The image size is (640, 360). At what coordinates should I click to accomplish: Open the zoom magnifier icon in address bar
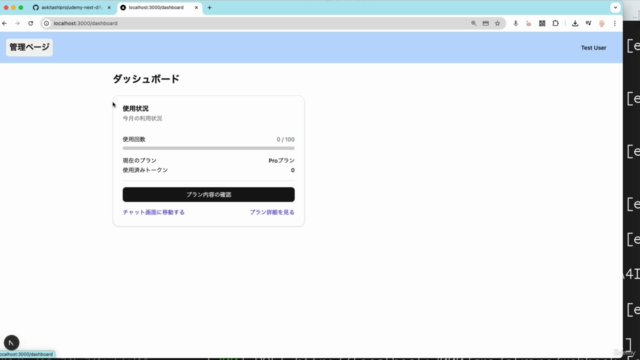click(x=473, y=24)
